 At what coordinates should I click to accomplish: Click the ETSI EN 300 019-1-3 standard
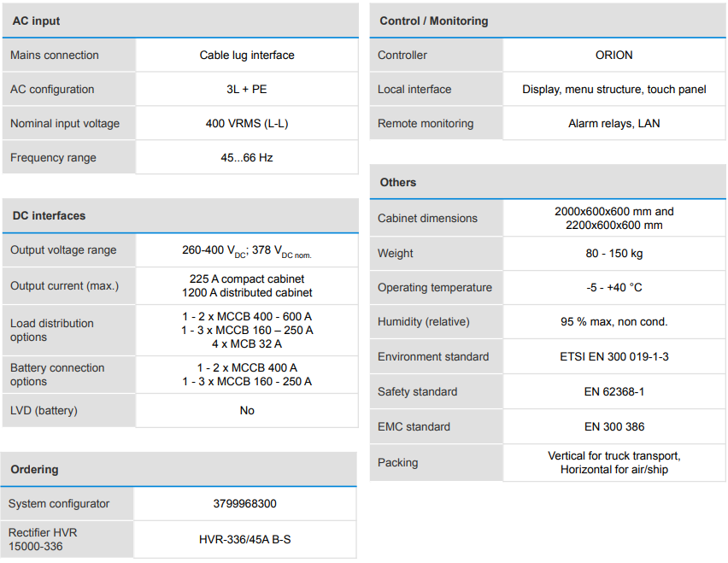pyautogui.click(x=614, y=356)
